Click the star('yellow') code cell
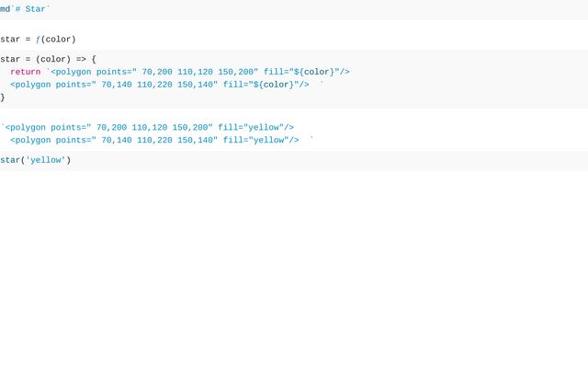Viewport: 588px width, 368px height. [35, 160]
